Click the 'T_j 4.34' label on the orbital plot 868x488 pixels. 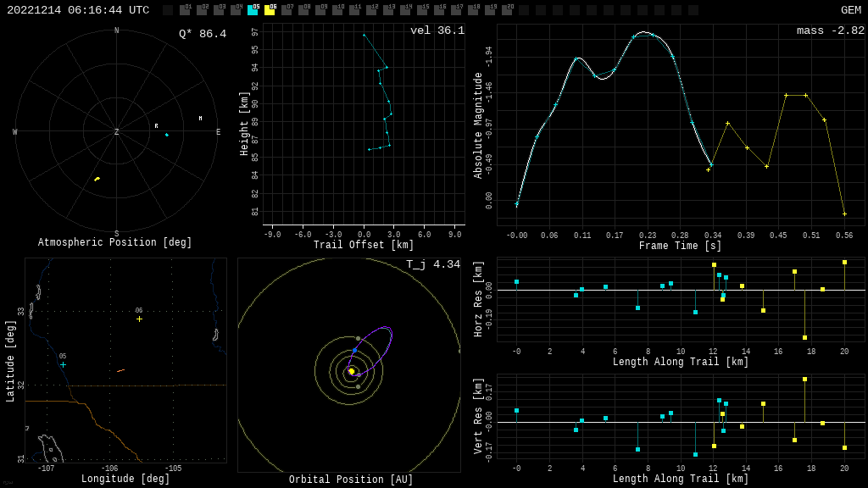[432, 264]
